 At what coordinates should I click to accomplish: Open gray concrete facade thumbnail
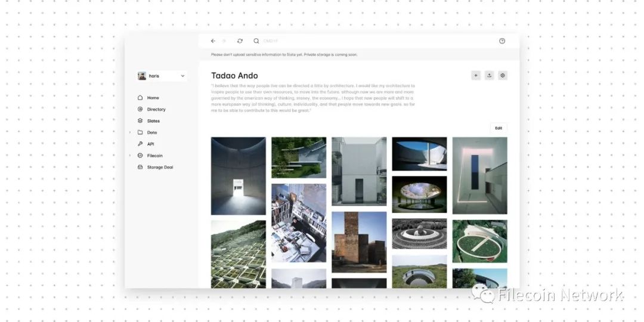coord(359,171)
